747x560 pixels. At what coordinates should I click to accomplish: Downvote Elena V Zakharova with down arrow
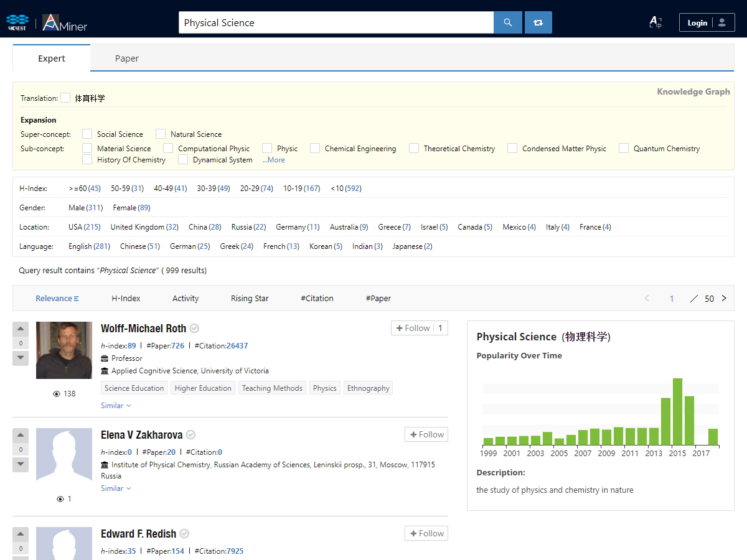[20, 464]
